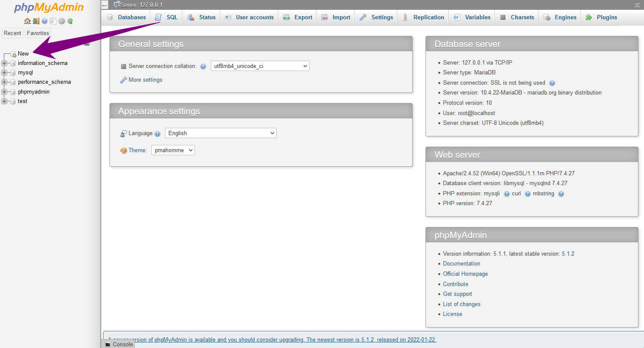Viewport: 644px width, 348px height.
Task: Select the mysql database in tree
Action: point(25,73)
